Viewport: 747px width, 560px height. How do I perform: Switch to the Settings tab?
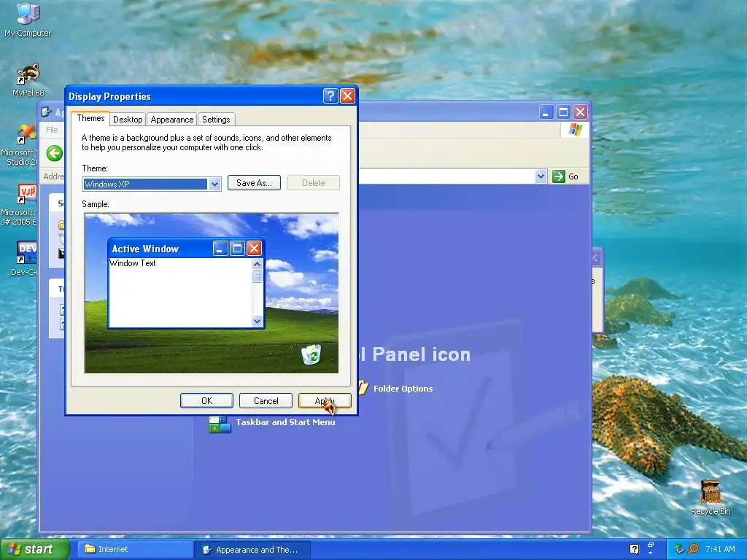[216, 120]
